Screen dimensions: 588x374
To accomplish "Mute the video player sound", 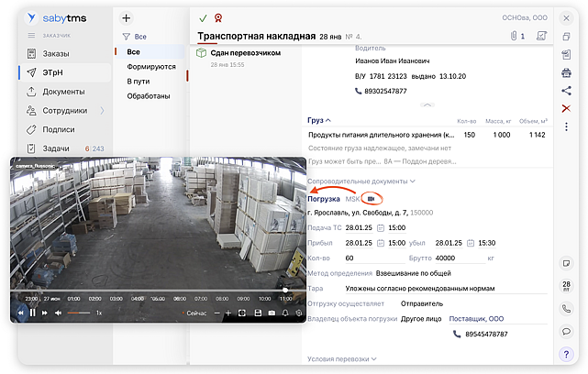I will [x=58, y=313].
